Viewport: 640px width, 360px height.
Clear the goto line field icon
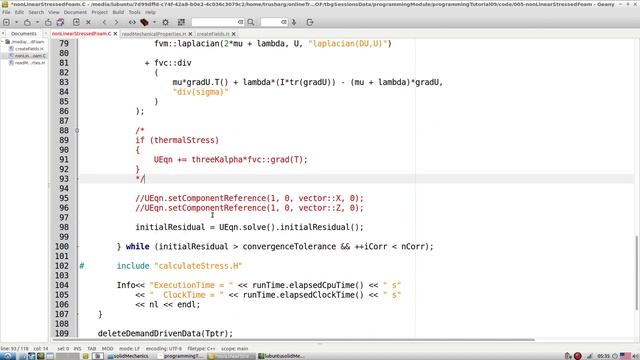click(284, 22)
